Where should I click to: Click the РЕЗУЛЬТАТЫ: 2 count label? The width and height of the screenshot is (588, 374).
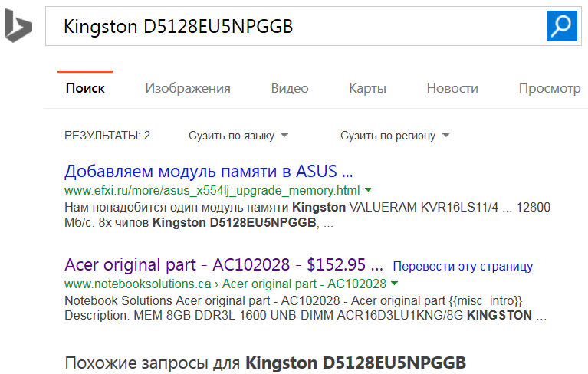click(x=107, y=136)
